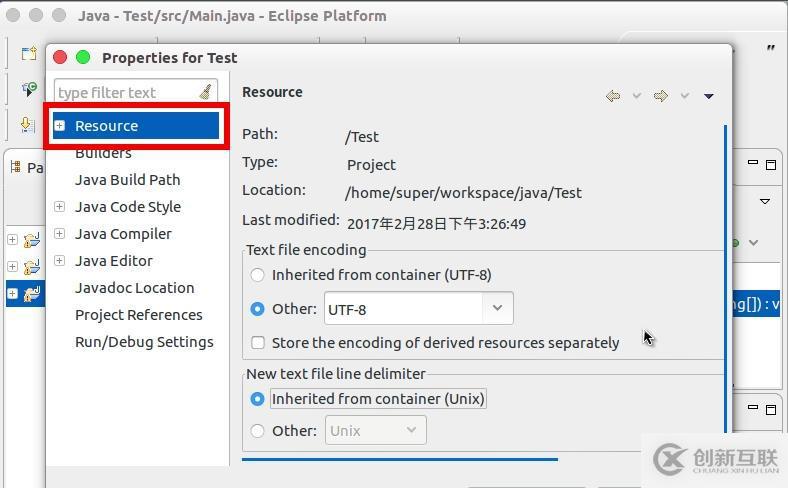Select 'Inherited from container (UTF-8)' radio
The height and width of the screenshot is (488, 788).
click(x=258, y=275)
